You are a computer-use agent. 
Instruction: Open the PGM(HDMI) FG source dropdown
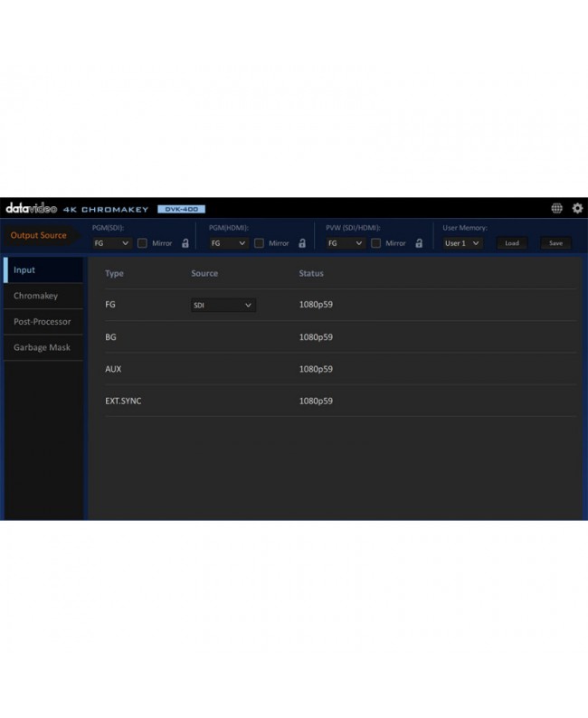[x=229, y=243]
